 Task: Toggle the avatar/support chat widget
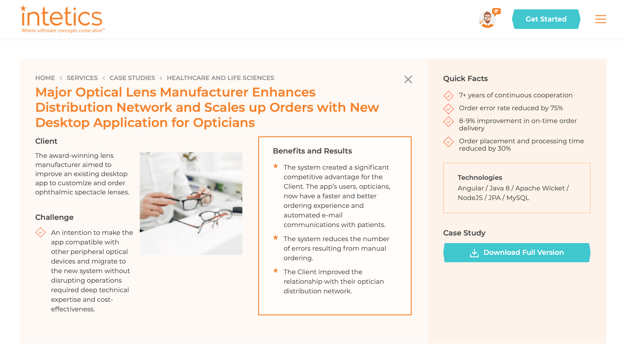click(x=488, y=19)
